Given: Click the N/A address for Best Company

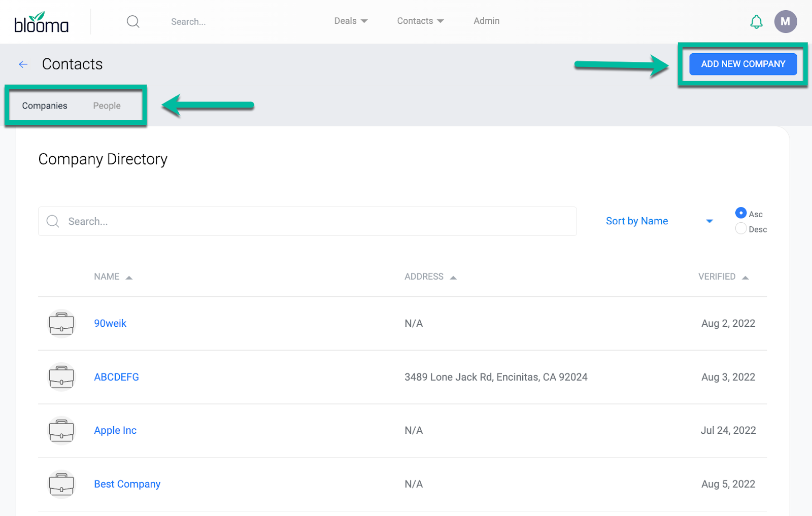Looking at the screenshot, I should tap(414, 484).
